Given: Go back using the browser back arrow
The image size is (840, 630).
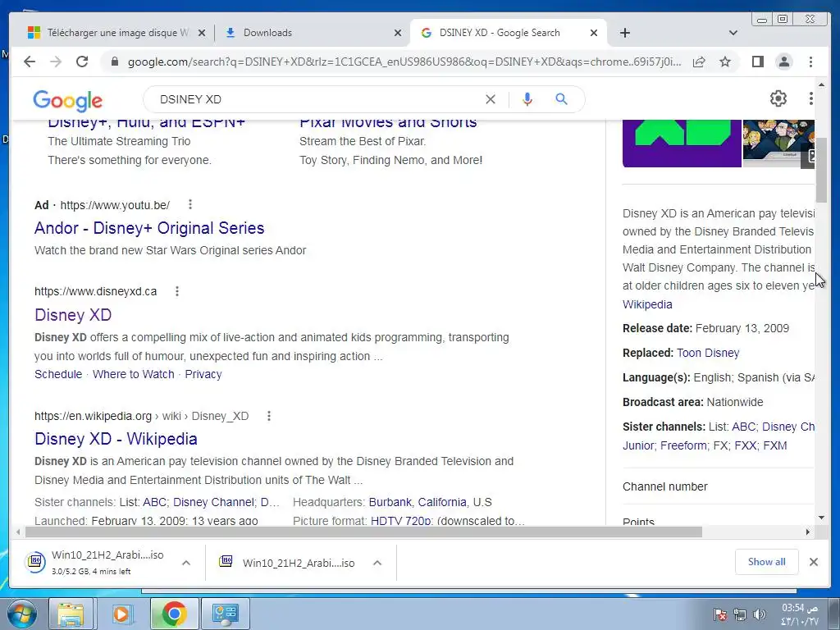Looking at the screenshot, I should [x=30, y=62].
